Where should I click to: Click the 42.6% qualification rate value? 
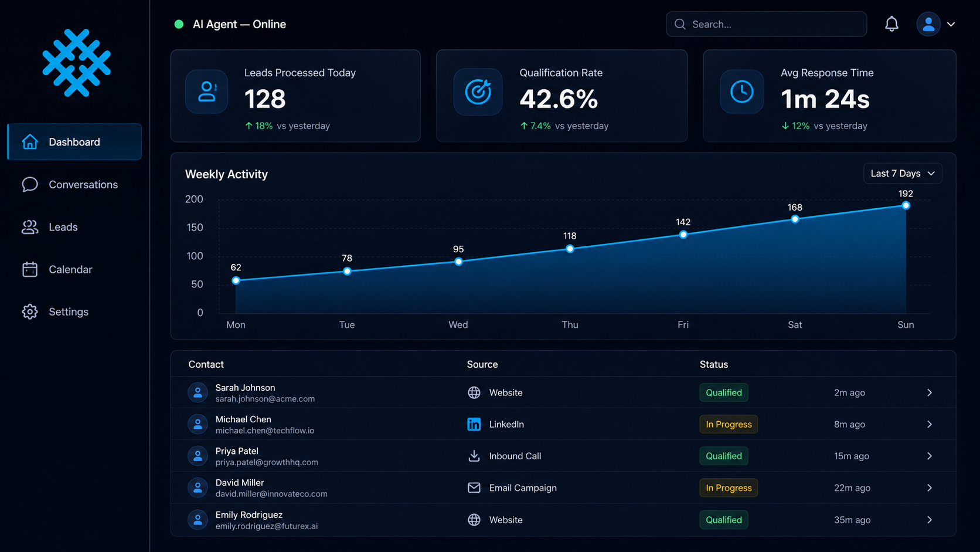pos(559,99)
